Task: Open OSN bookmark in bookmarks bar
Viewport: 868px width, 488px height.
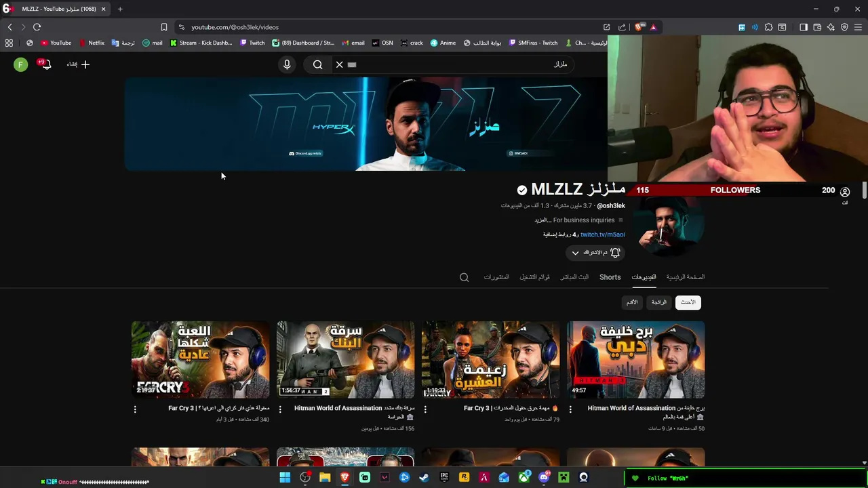Action: (x=382, y=43)
